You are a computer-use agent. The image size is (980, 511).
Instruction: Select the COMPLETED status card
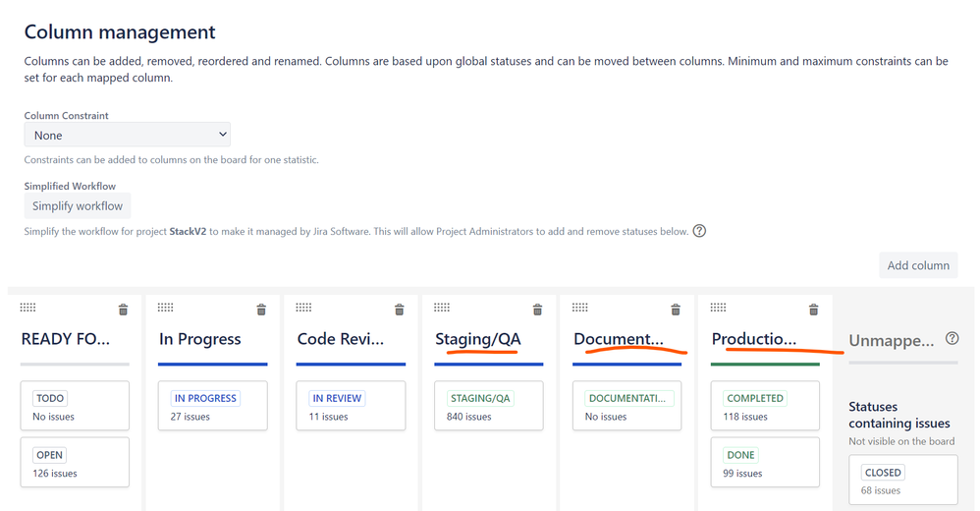765,406
